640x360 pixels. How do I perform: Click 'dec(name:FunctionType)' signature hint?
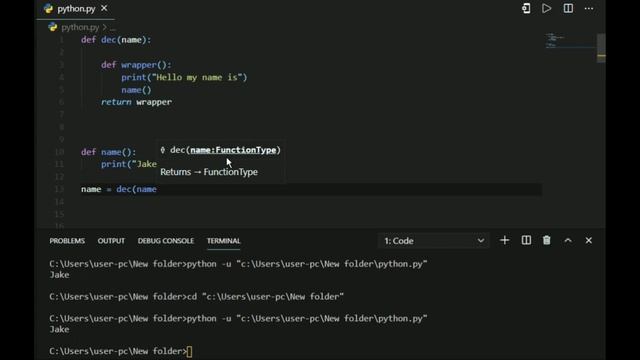(225, 150)
